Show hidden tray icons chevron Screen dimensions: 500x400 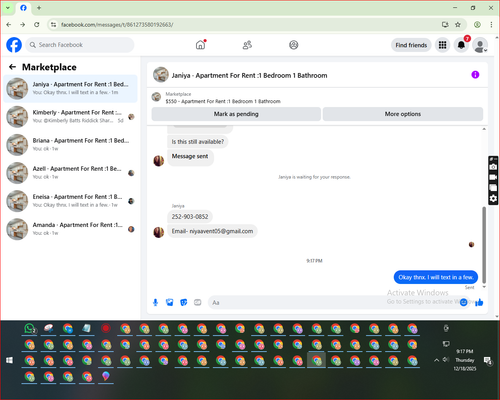point(436,360)
